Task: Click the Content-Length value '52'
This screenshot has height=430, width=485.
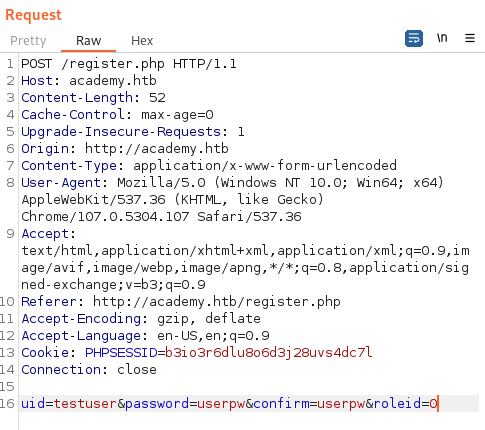Action: [x=157, y=98]
